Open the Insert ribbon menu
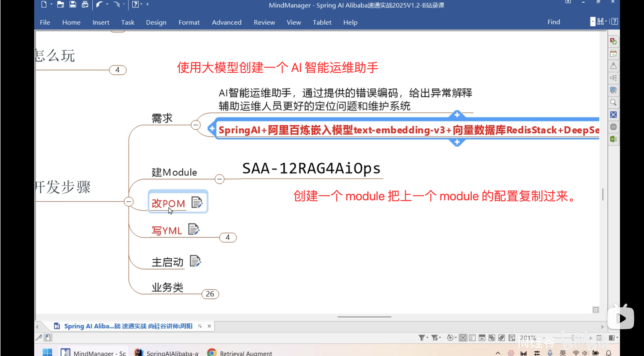 [x=101, y=22]
